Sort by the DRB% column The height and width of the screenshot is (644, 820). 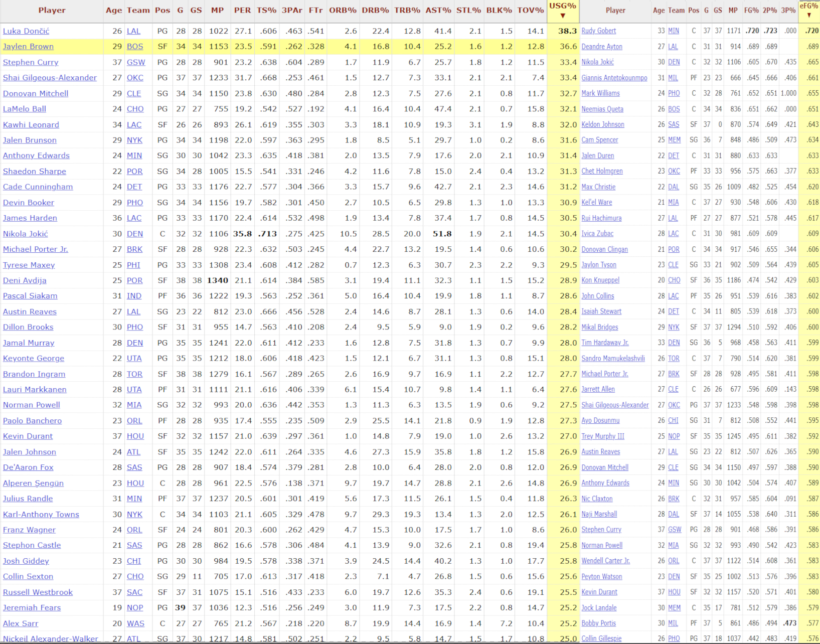click(375, 10)
